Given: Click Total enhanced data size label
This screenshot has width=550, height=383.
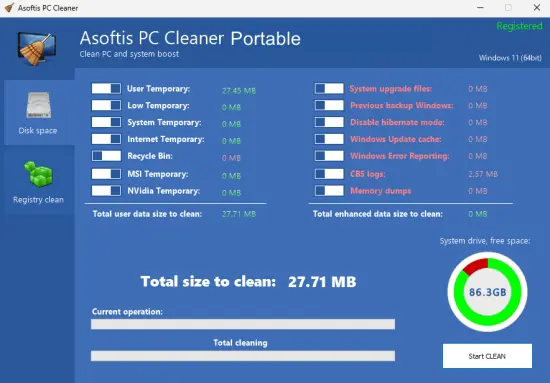Looking at the screenshot, I should point(378,214).
